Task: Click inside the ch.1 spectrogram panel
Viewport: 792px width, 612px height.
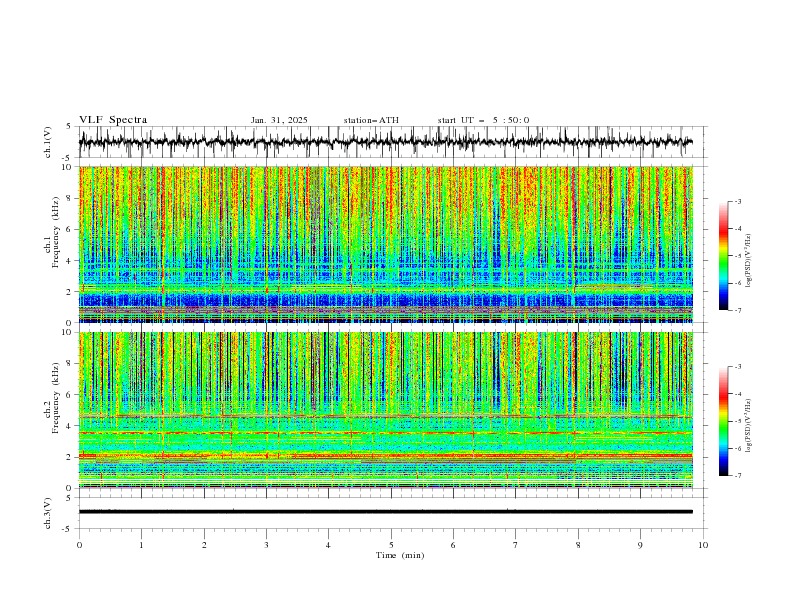Action: tap(385, 244)
